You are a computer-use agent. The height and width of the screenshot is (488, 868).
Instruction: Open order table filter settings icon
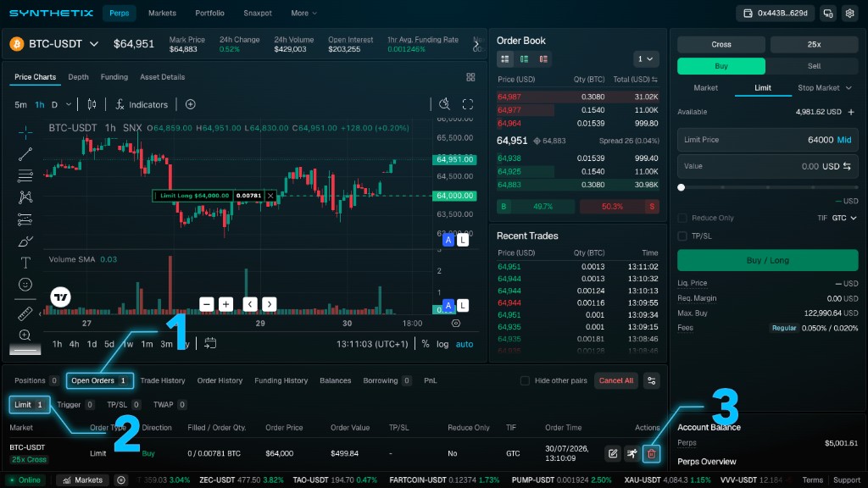click(x=652, y=380)
